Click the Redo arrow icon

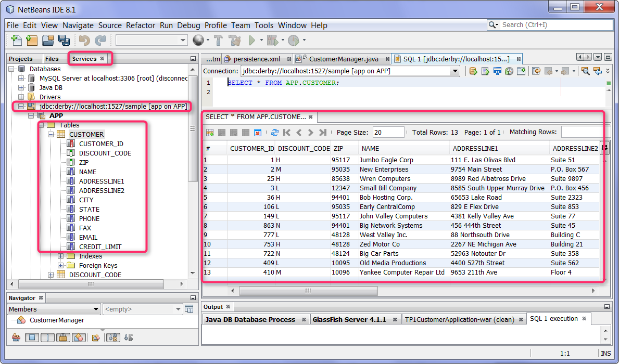point(100,40)
